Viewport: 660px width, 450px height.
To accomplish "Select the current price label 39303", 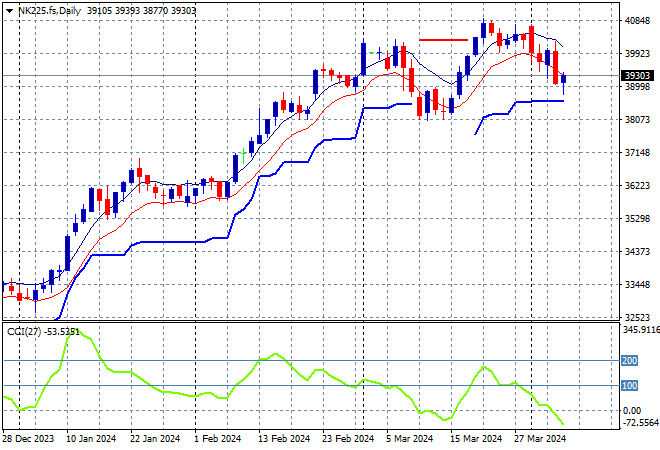I will [638, 76].
